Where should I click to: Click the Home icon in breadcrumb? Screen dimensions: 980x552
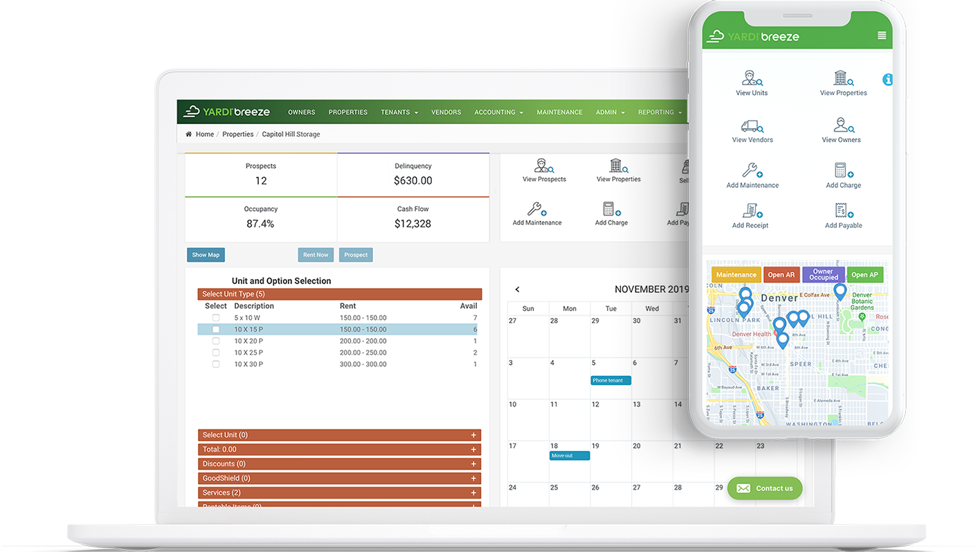click(x=188, y=134)
